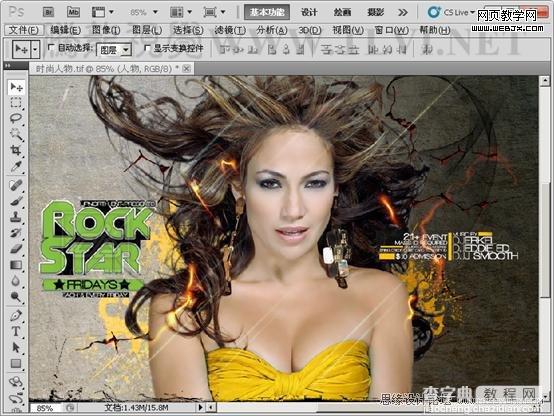Close the 时尚人物.tif document tab
Screen dimensions: 554x416
tap(187, 69)
